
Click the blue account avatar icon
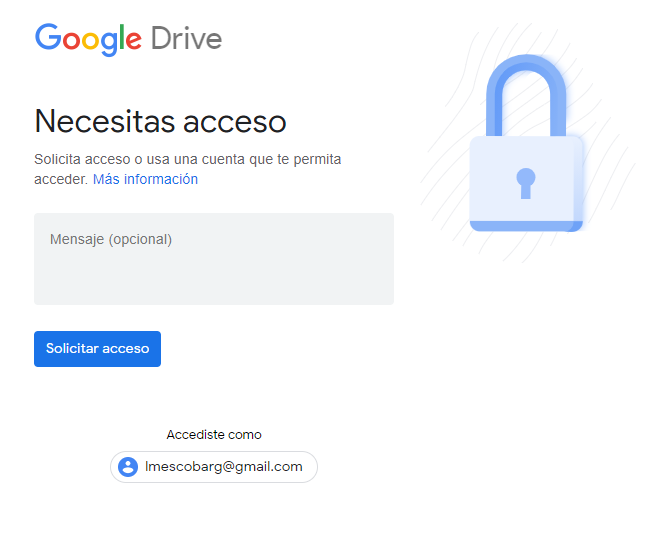click(128, 467)
